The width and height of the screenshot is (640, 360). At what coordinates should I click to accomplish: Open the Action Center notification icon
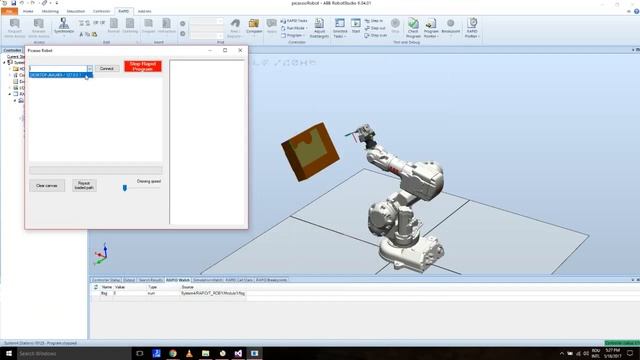(x=630, y=353)
